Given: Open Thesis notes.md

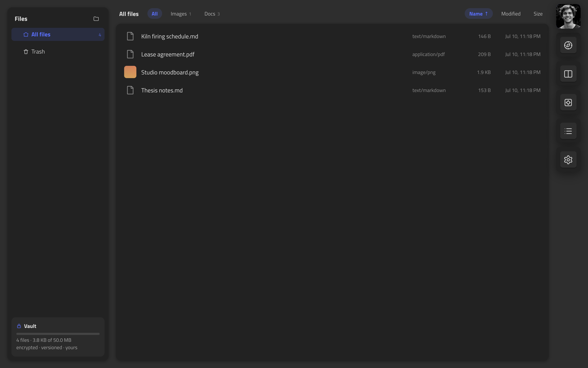Looking at the screenshot, I should click(x=162, y=90).
